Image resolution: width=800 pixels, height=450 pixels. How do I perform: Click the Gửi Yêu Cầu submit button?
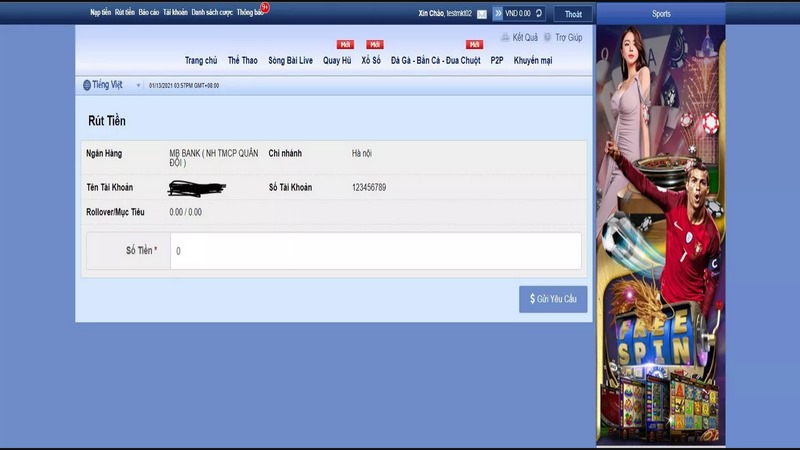(553, 299)
